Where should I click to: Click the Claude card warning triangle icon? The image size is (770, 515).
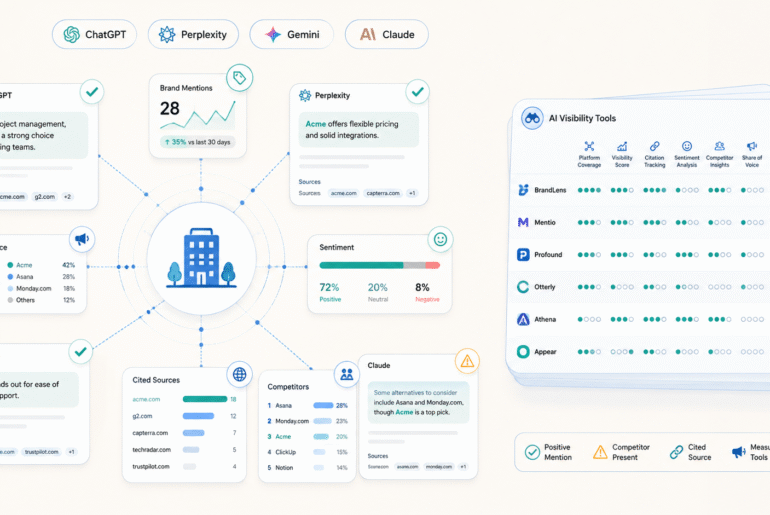(x=467, y=361)
